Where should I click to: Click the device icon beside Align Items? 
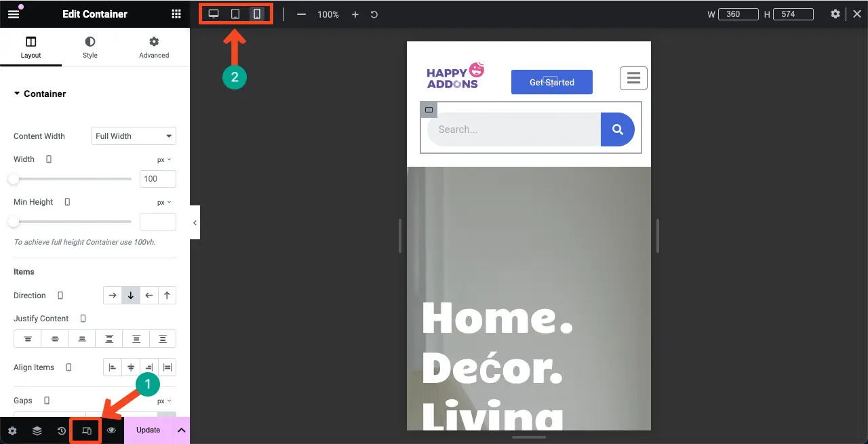tap(68, 367)
